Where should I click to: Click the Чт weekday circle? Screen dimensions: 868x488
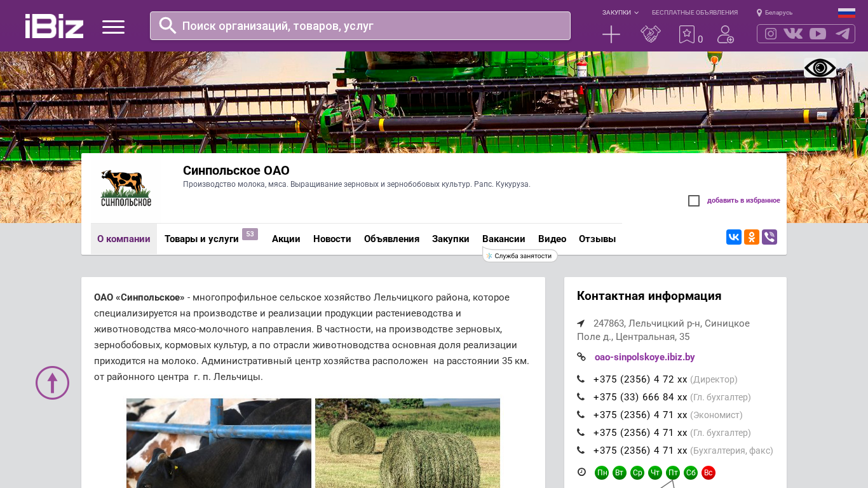[x=655, y=473]
